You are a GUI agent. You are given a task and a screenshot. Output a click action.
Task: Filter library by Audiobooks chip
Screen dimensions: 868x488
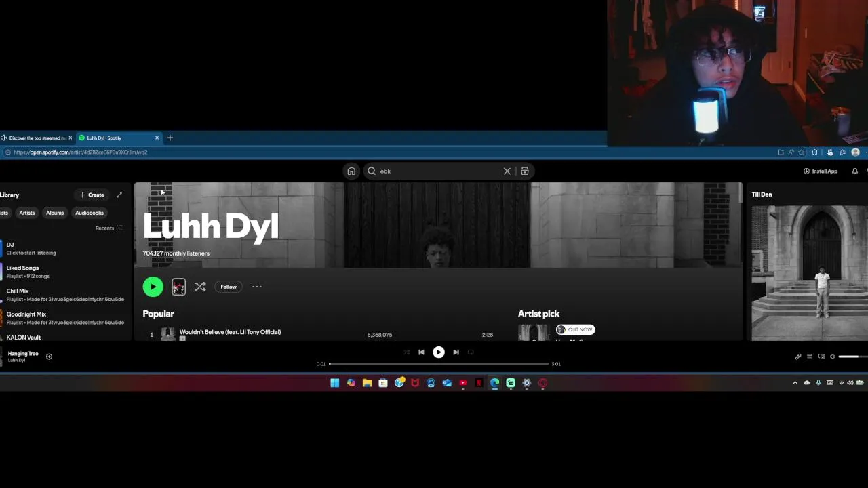click(90, 213)
